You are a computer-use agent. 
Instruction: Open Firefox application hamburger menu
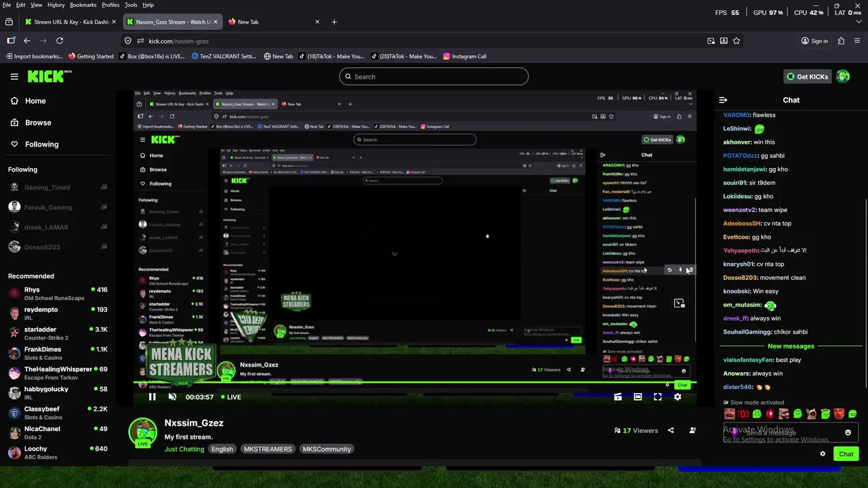click(x=858, y=41)
